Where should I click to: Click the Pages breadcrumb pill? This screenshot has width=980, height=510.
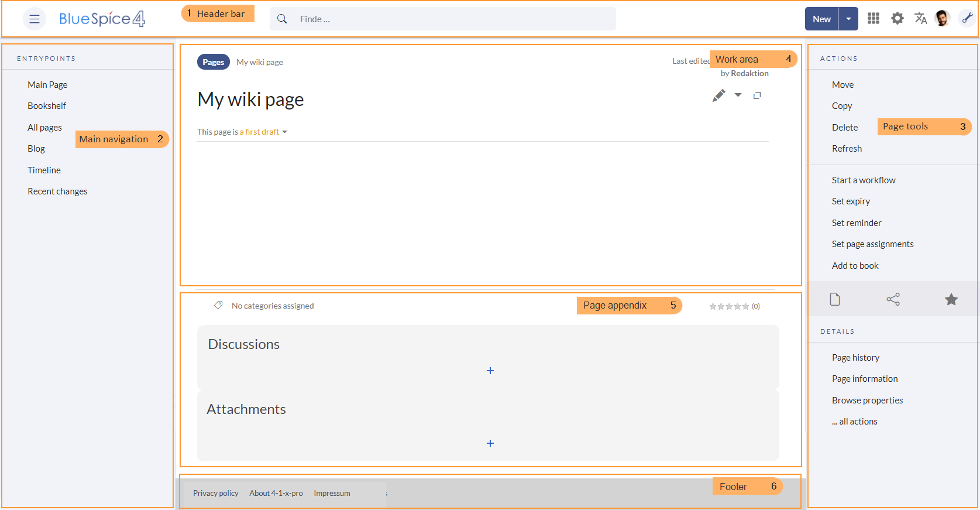pyautogui.click(x=214, y=62)
